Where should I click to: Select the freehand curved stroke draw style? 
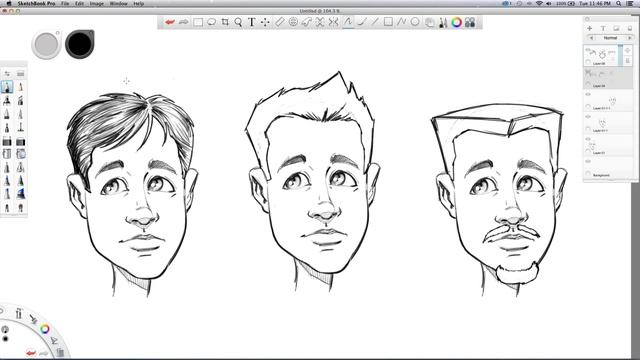[x=362, y=22]
